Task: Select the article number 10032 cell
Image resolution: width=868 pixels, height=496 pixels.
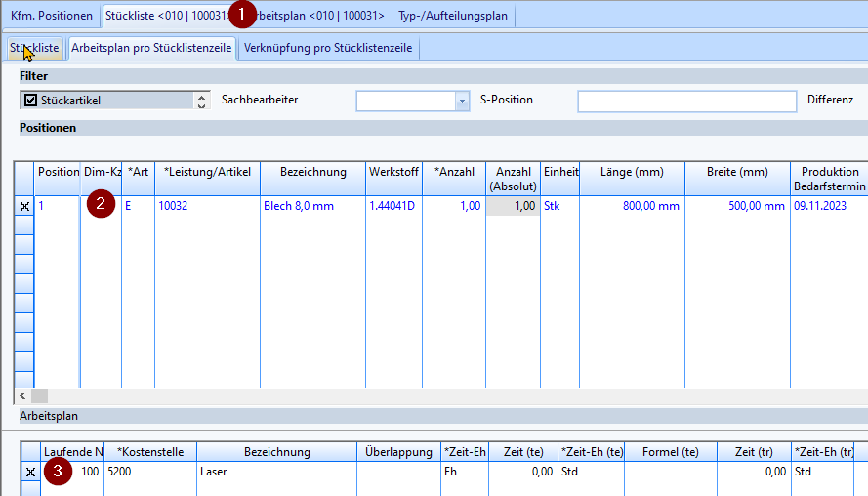Action: (x=206, y=206)
